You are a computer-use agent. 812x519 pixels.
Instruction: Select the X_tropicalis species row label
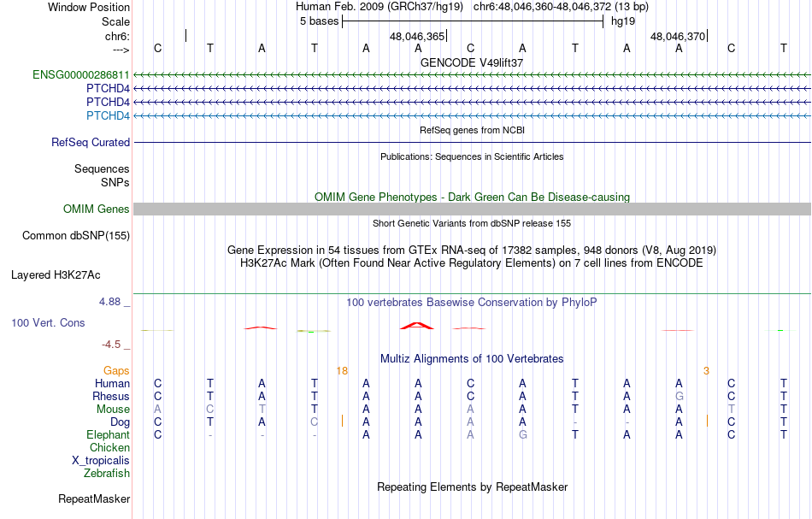coord(101,461)
